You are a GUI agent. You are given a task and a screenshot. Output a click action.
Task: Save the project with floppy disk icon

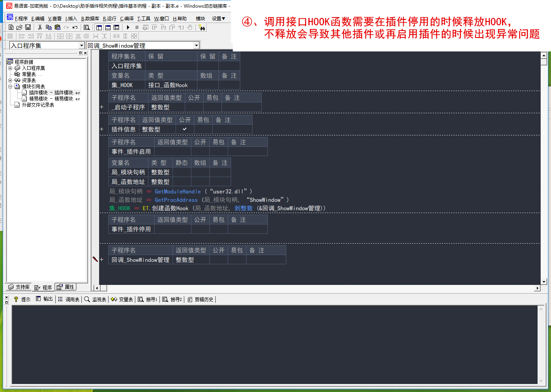[x=28, y=27]
